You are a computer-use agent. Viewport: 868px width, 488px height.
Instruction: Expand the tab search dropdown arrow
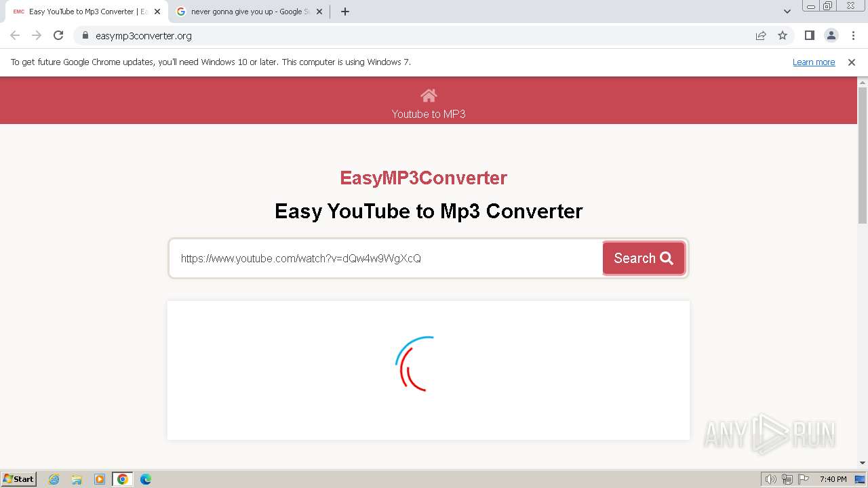787,12
